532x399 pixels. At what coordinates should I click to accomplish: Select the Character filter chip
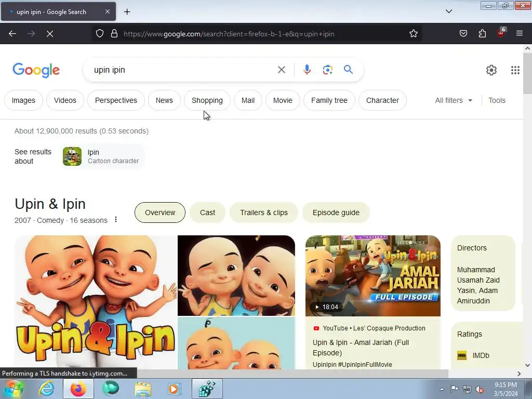click(x=382, y=100)
